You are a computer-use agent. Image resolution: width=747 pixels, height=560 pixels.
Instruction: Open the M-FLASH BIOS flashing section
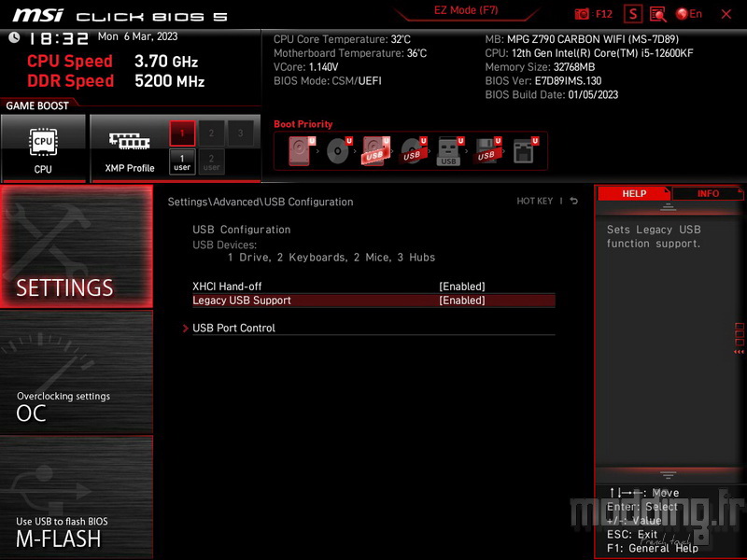[x=77, y=497]
